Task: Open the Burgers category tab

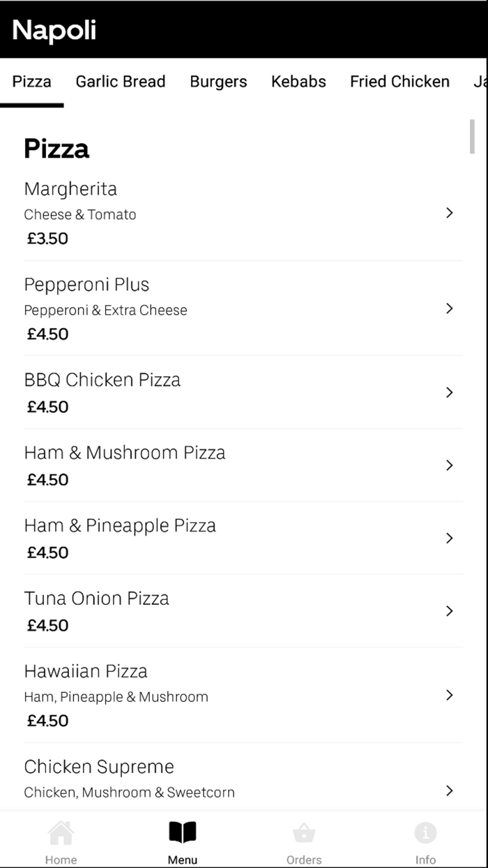Action: (218, 82)
